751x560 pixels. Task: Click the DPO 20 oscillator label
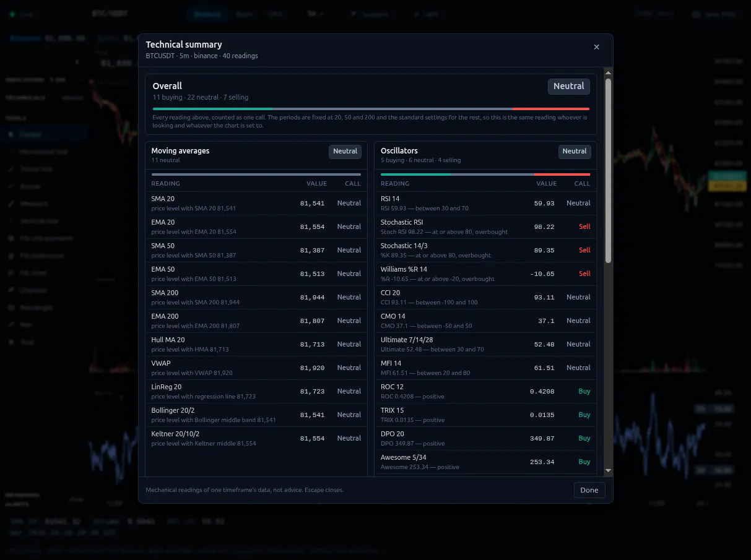(x=393, y=434)
